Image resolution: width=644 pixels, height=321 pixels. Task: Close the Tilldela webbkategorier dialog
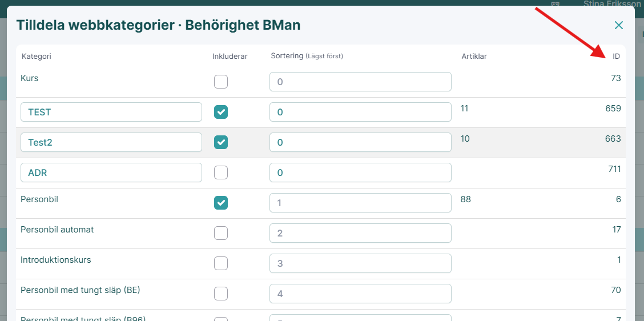coord(618,25)
